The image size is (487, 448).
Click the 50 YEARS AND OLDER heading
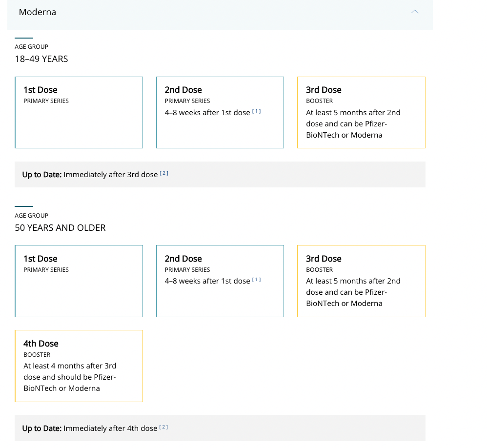point(60,228)
